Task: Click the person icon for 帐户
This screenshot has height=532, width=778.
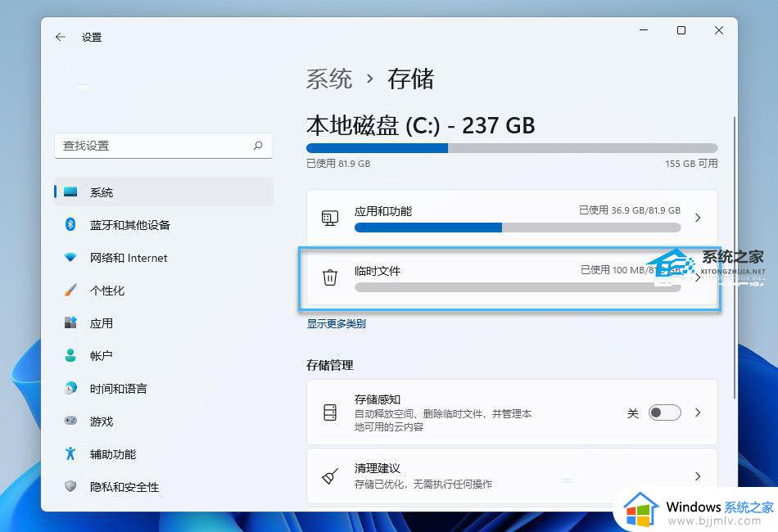Action: tap(70, 355)
